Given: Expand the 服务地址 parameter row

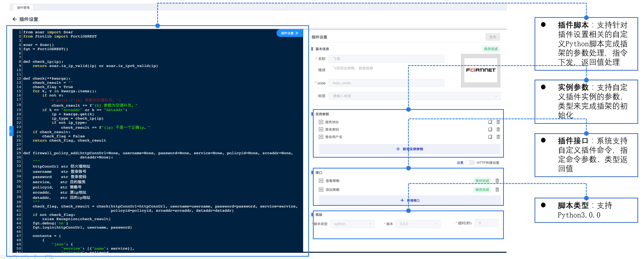Looking at the screenshot, I should (x=321, y=122).
